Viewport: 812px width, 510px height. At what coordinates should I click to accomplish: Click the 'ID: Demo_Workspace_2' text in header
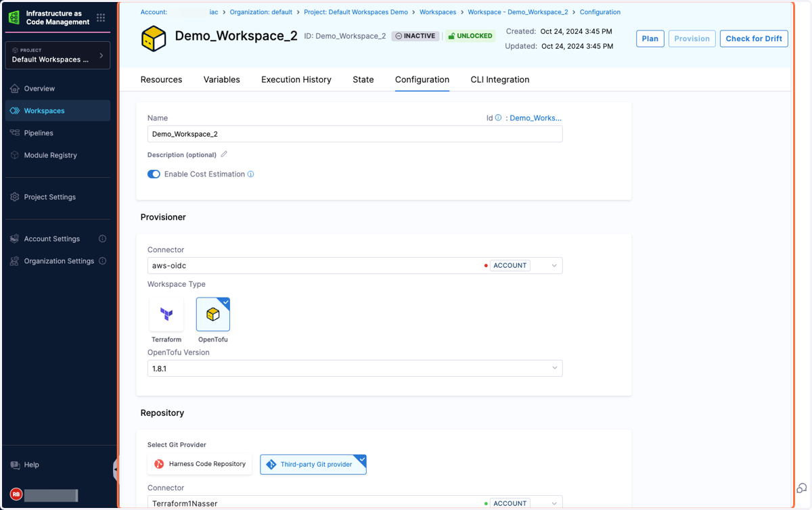click(x=345, y=36)
